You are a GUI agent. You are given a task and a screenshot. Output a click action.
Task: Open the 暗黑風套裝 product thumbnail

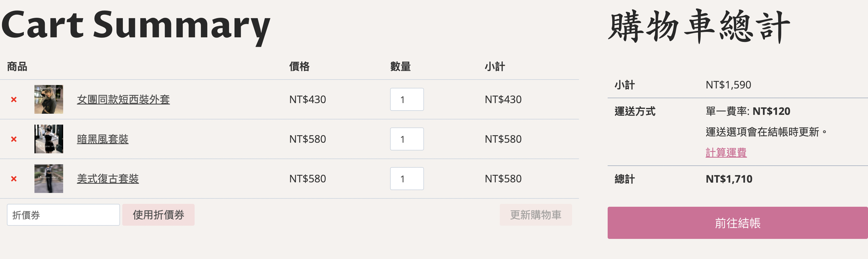pyautogui.click(x=49, y=139)
